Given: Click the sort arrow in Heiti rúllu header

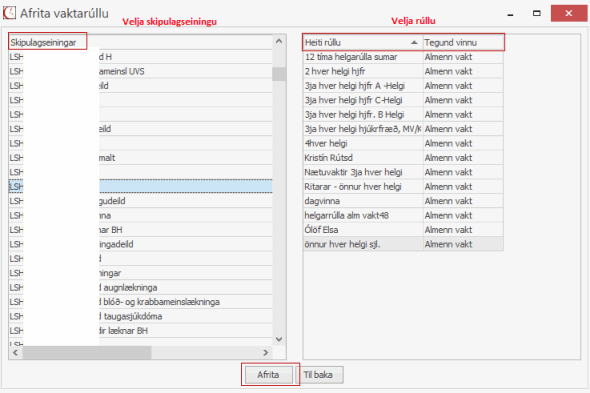Looking at the screenshot, I should tap(414, 43).
